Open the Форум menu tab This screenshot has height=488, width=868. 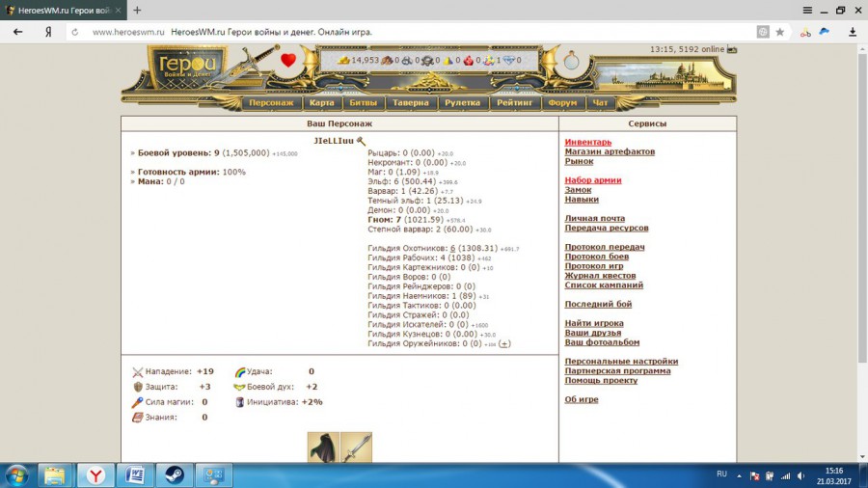tap(562, 102)
